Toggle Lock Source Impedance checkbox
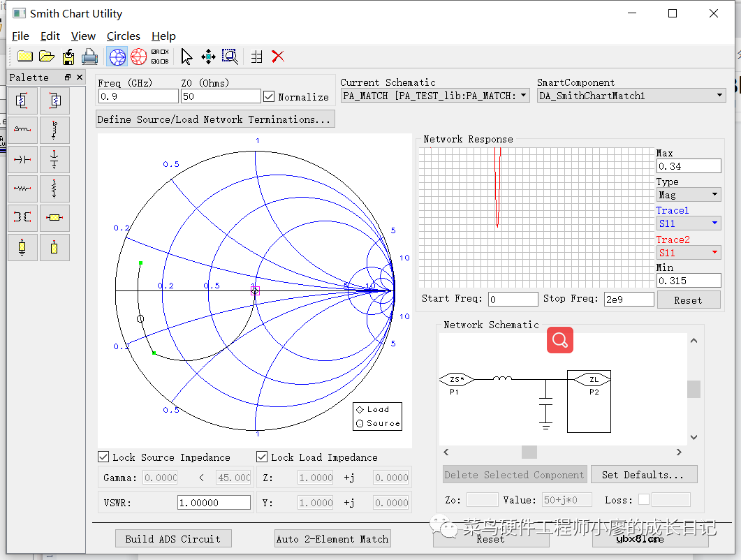Image resolution: width=741 pixels, height=560 pixels. point(104,457)
